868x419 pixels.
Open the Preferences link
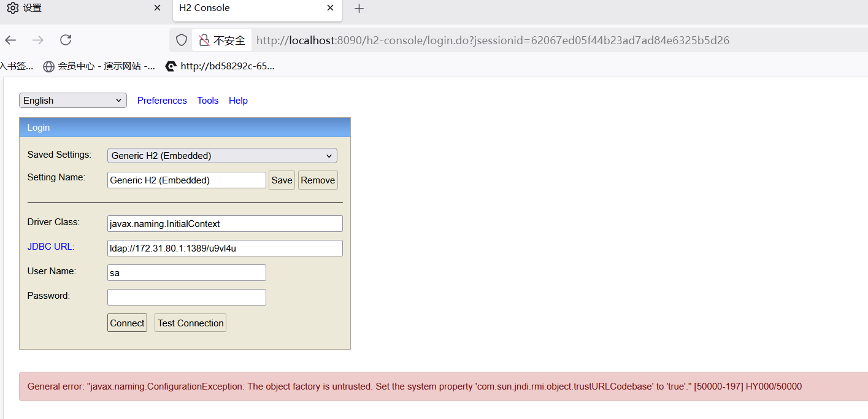click(162, 101)
